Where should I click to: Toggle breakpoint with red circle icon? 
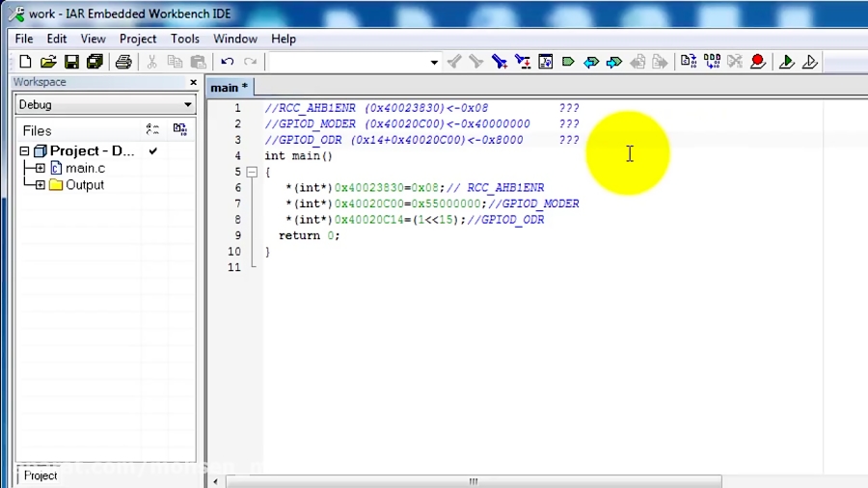[x=758, y=62]
